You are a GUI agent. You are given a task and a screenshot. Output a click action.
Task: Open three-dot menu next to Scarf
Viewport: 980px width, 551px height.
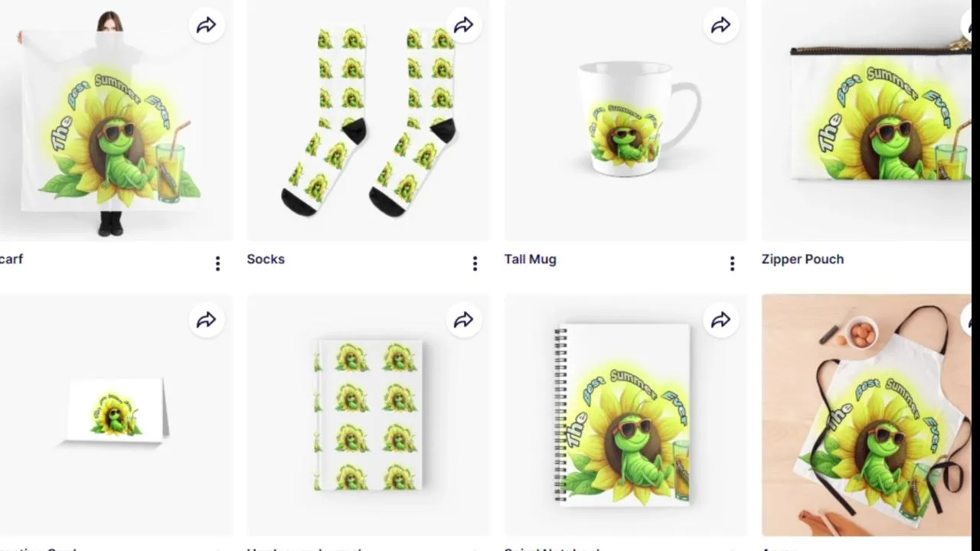(217, 264)
